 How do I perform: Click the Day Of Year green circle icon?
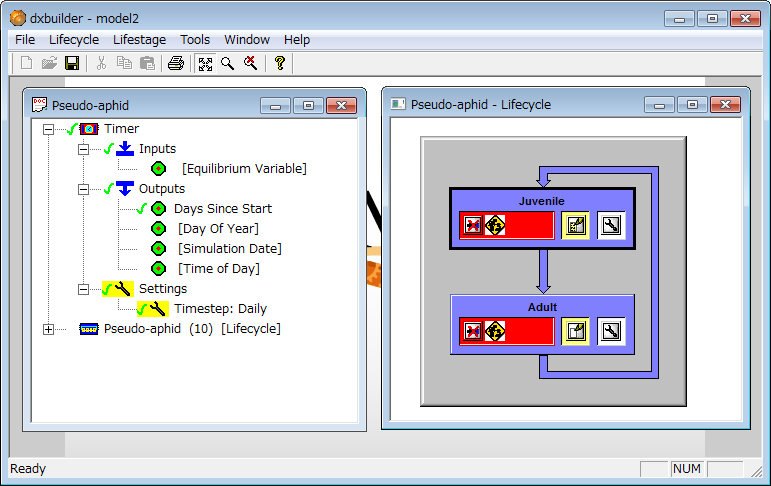pyautogui.click(x=158, y=229)
